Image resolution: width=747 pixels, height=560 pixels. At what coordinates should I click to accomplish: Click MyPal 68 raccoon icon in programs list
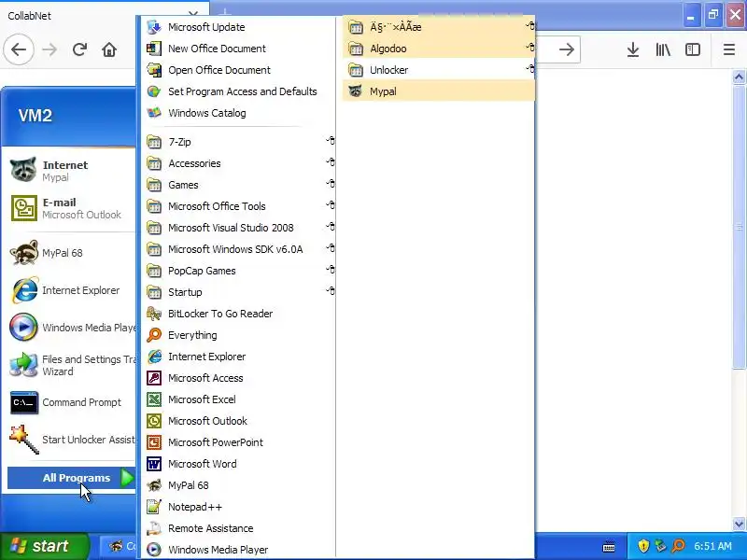point(154,485)
